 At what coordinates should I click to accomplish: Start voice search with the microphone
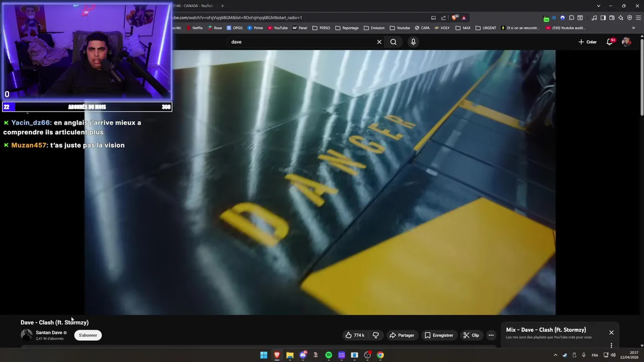(413, 42)
